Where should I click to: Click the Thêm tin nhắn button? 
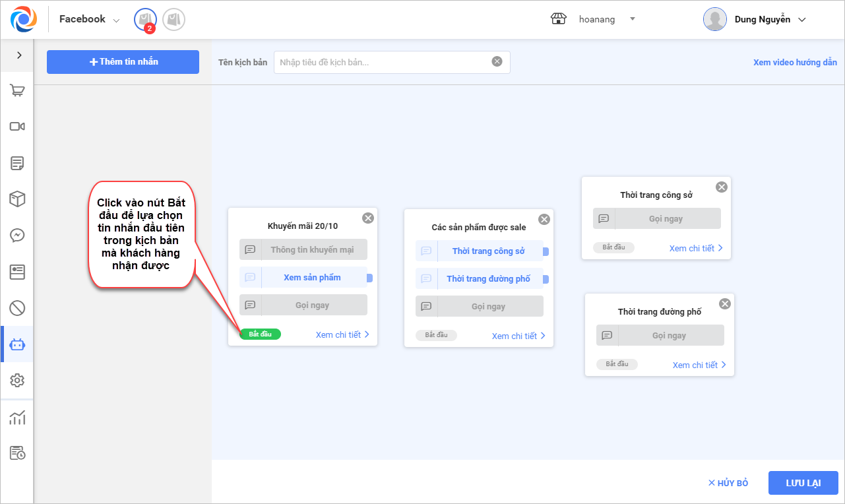[x=123, y=62]
